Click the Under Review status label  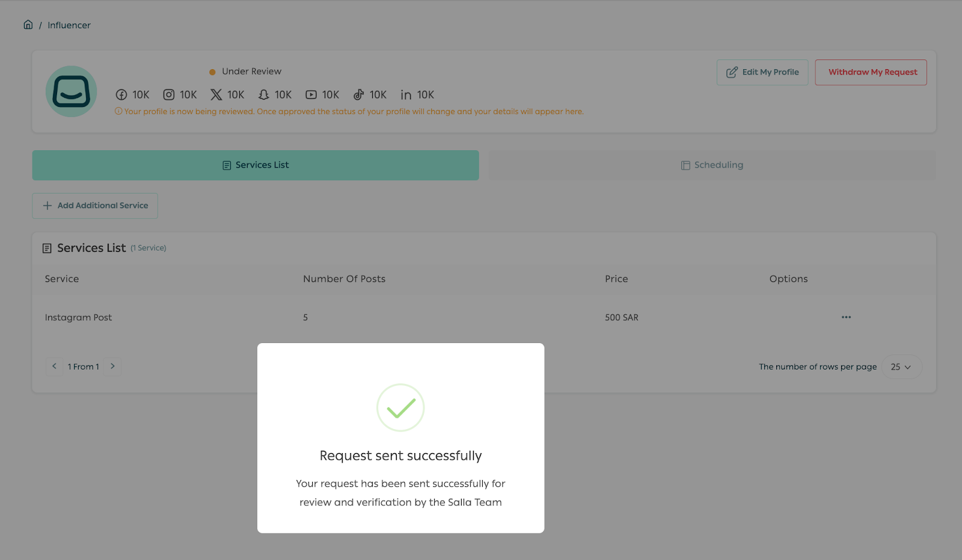coord(251,72)
